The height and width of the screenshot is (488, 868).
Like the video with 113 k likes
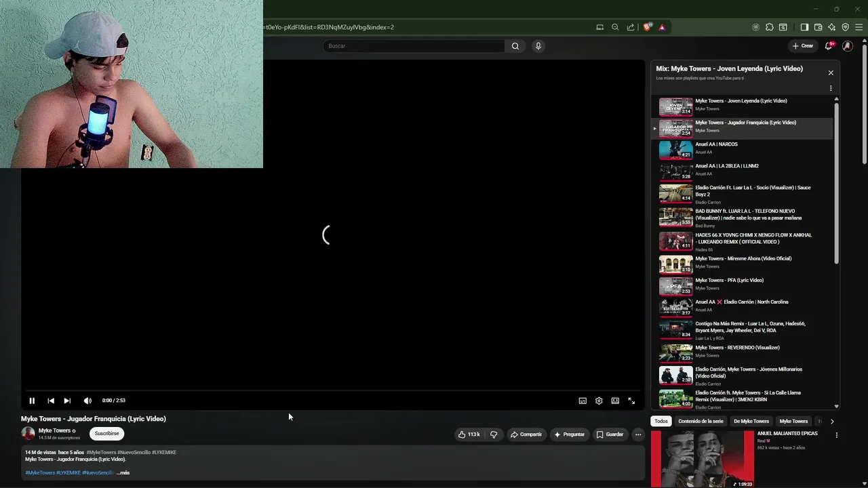point(469,434)
